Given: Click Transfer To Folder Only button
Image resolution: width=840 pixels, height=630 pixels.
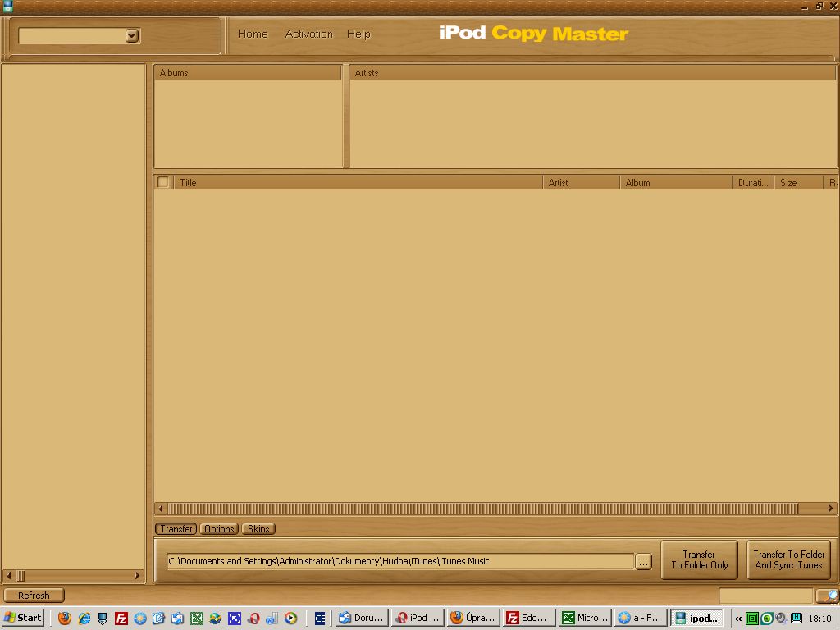Looking at the screenshot, I should (x=699, y=559).
